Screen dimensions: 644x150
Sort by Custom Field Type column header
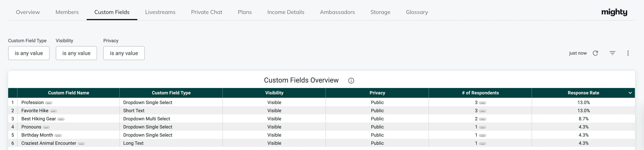171,93
